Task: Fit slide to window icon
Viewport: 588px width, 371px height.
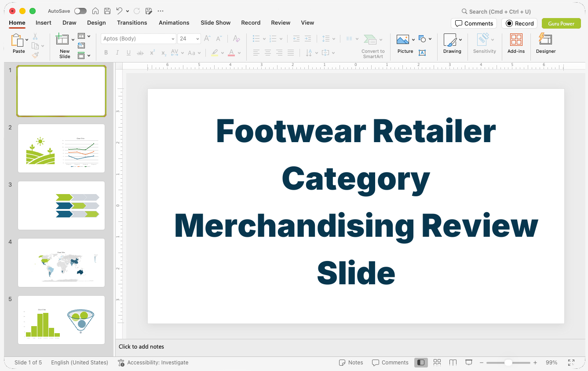Action: 571,363
